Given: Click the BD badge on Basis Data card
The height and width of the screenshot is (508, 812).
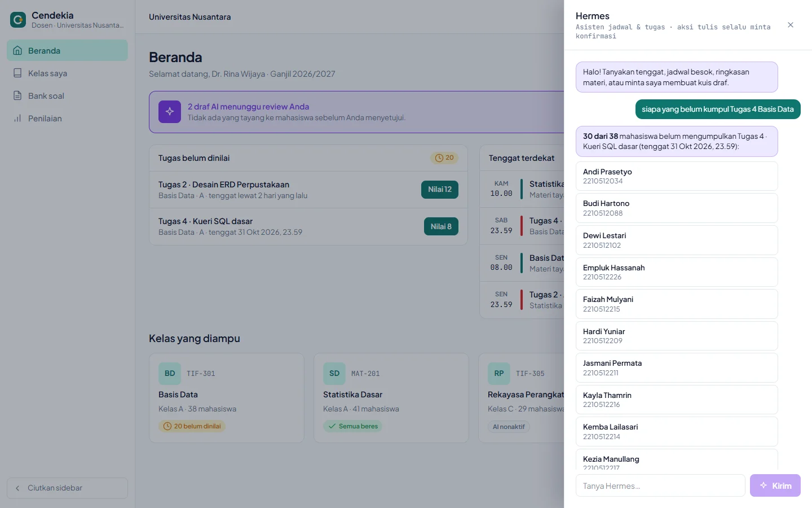Looking at the screenshot, I should [170, 373].
